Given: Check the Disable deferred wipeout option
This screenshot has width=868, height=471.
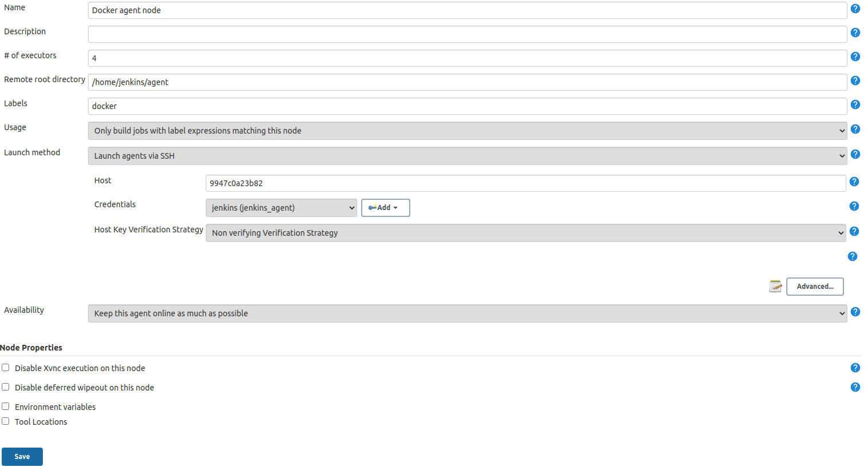Looking at the screenshot, I should 5,387.
